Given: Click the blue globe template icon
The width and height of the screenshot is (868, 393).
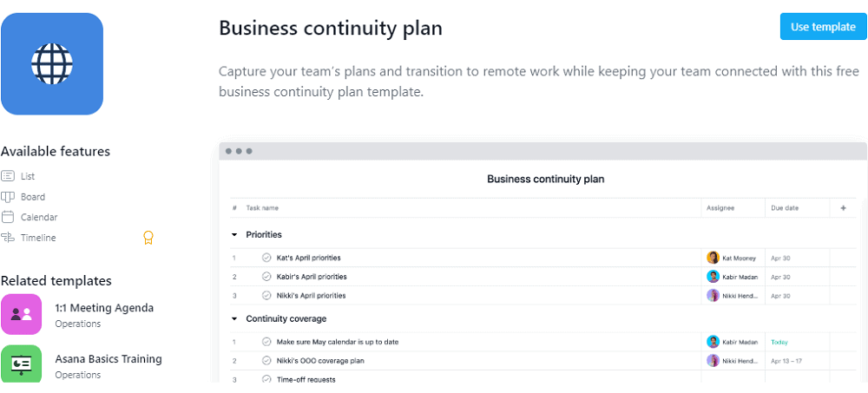Looking at the screenshot, I should (52, 63).
